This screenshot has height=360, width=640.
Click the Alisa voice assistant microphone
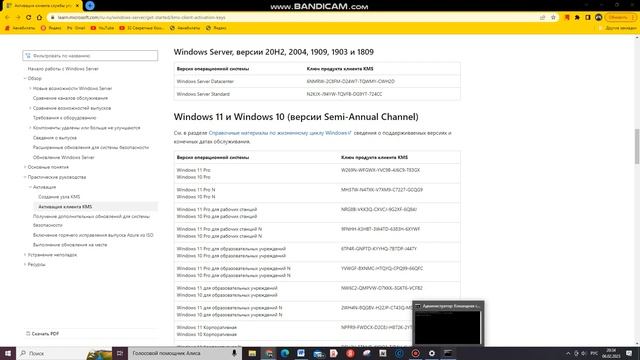pos(234,353)
